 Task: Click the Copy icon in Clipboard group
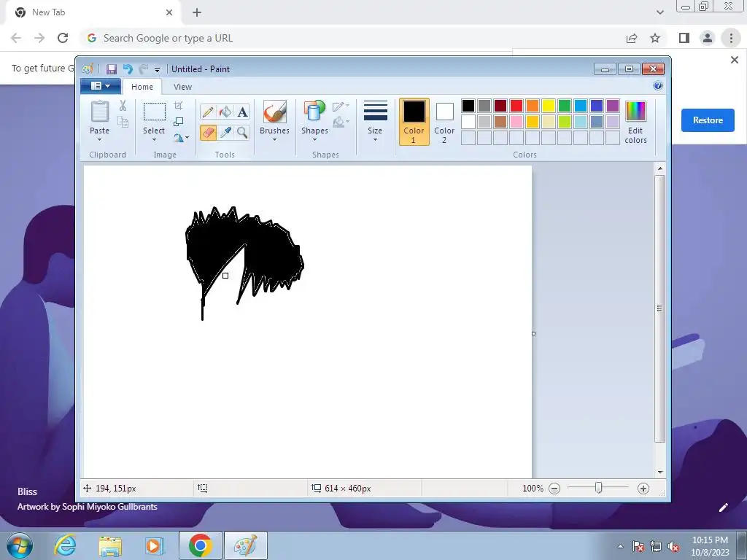point(123,122)
